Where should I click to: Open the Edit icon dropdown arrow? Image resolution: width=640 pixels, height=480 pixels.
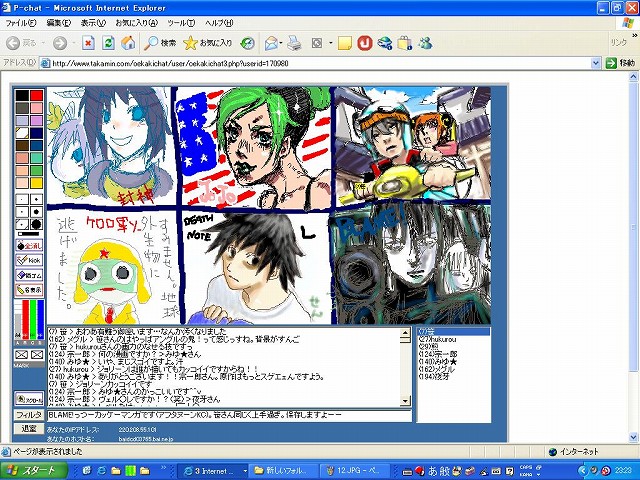[331, 43]
